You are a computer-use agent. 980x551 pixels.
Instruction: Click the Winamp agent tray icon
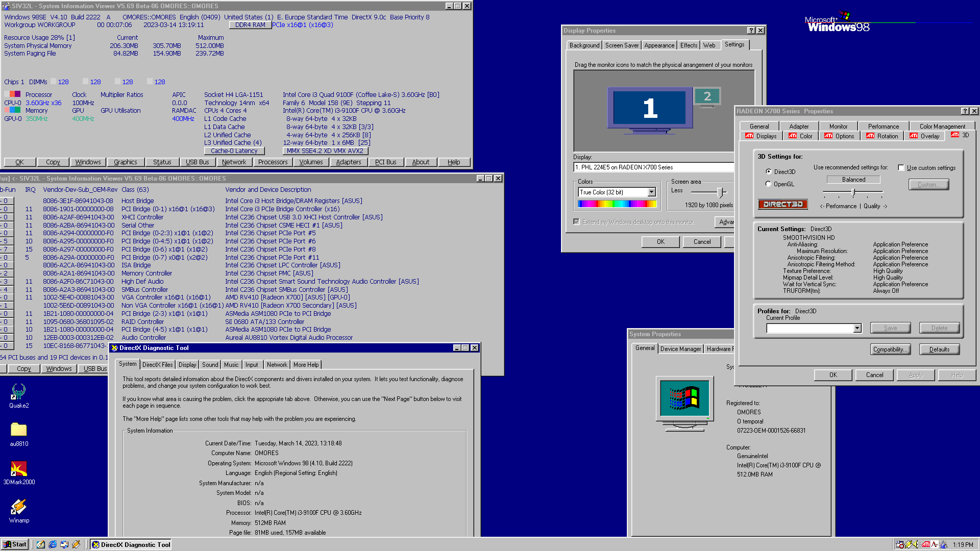(909, 544)
